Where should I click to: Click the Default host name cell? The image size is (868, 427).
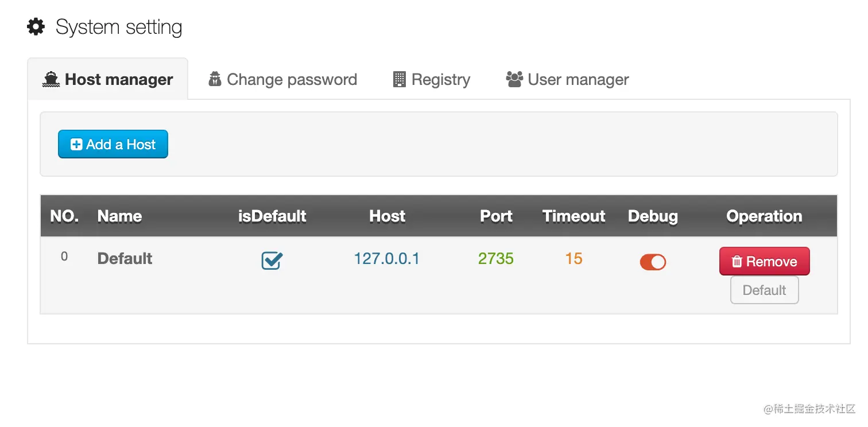(x=125, y=259)
